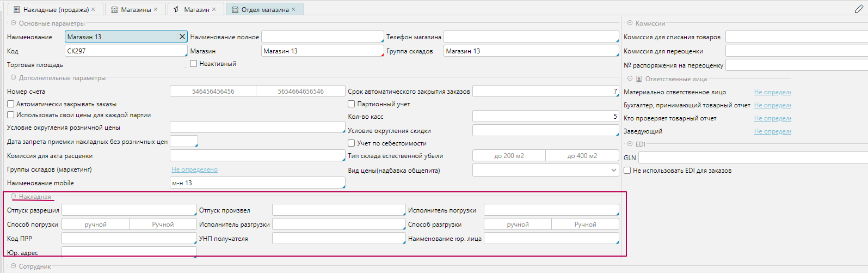Close the Магазины tab
868x273 pixels.
[156, 9]
